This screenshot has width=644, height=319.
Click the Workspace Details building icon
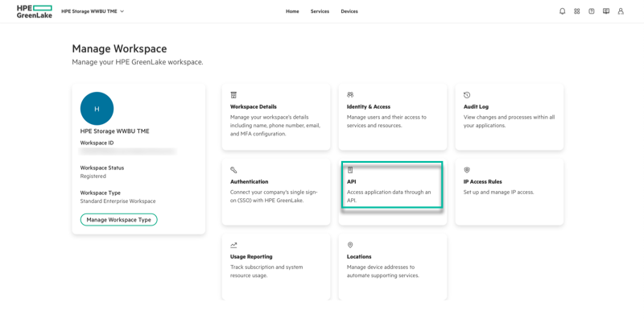pyautogui.click(x=233, y=95)
